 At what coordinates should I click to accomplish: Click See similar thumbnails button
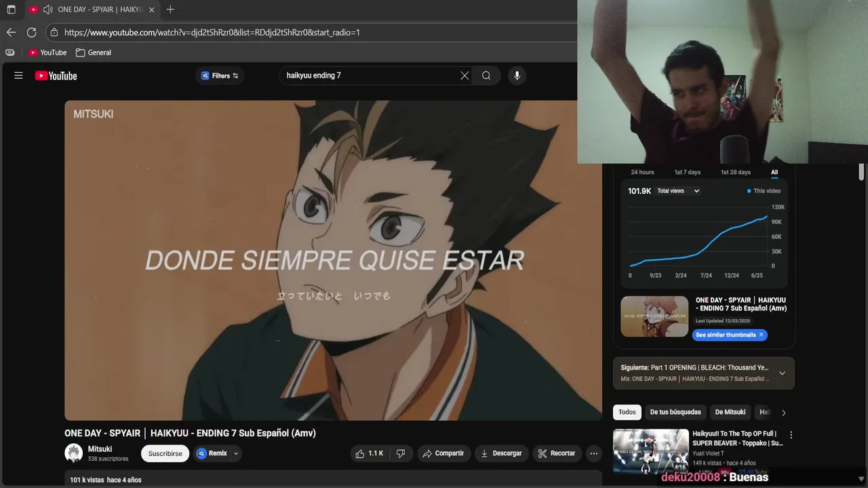click(730, 335)
